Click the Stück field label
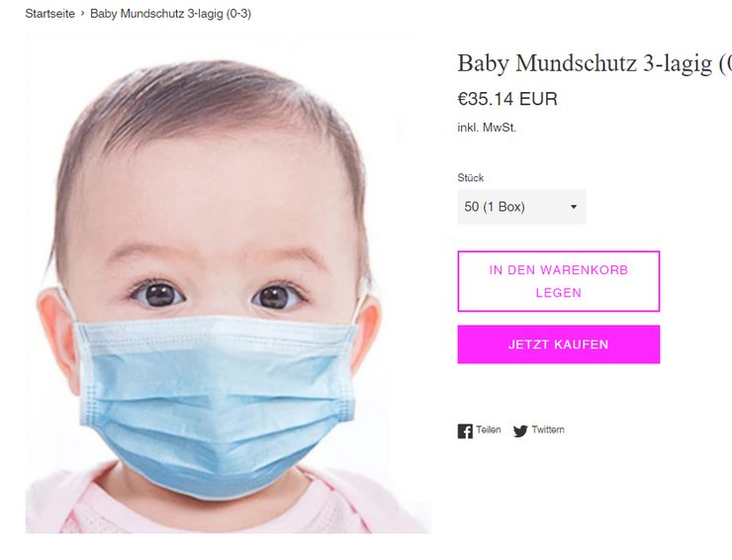Viewport: 732px width, 560px height. (x=471, y=177)
